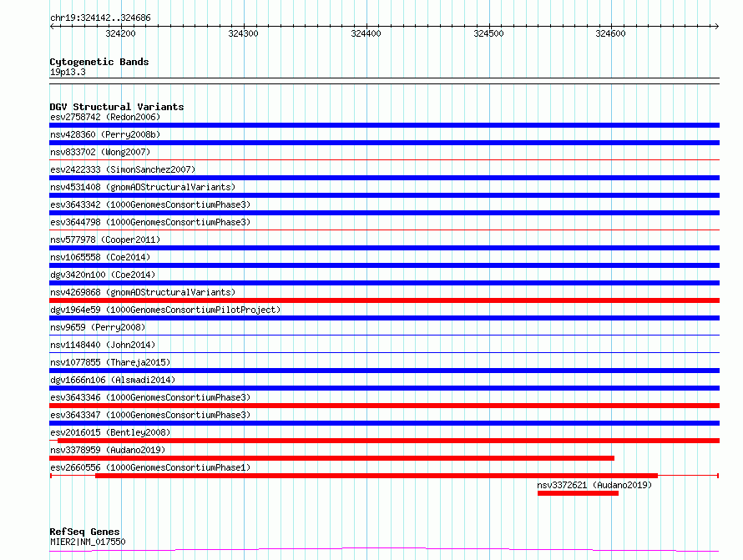The width and height of the screenshot is (743, 560).
Task: Open esv2422333 (SimonSanchez2007) variant label
Action: point(123,169)
